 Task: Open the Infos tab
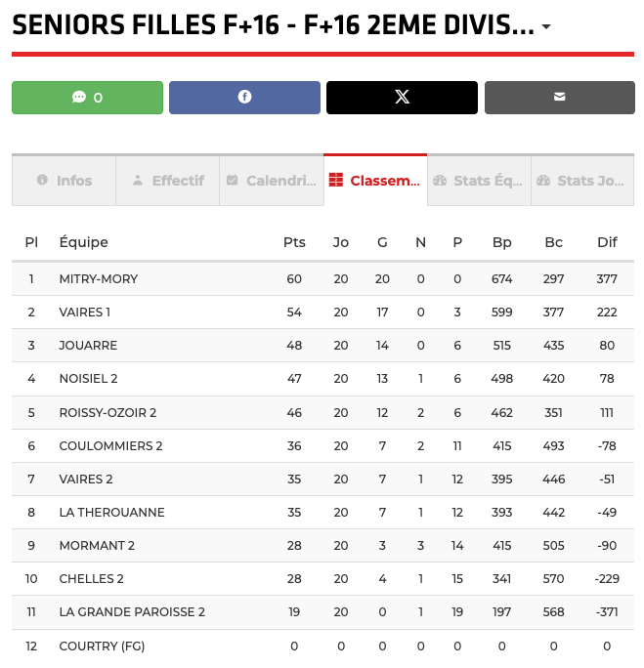(x=64, y=181)
